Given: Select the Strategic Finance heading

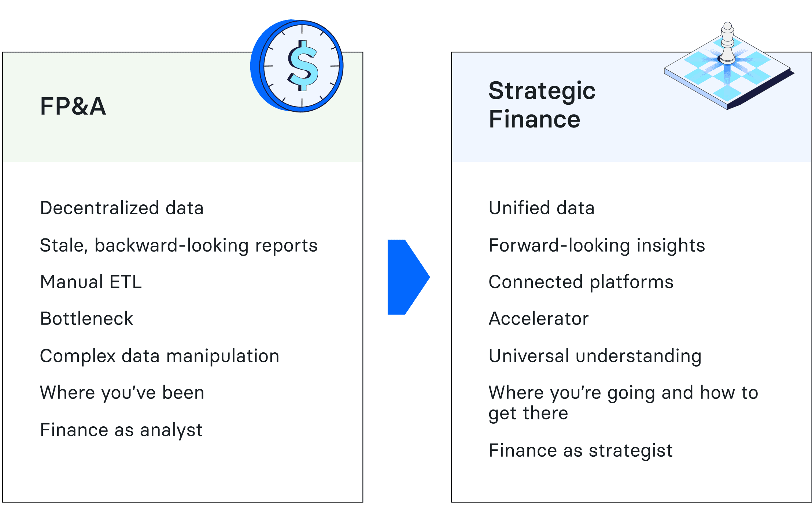Looking at the screenshot, I should 542,105.
